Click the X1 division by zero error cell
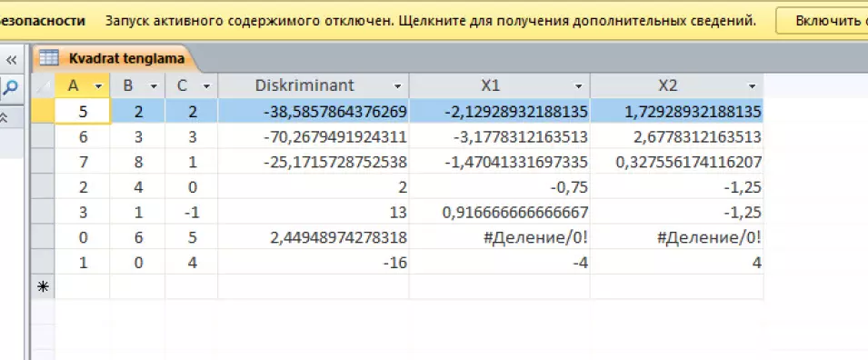This screenshot has width=868, height=360. point(500,237)
